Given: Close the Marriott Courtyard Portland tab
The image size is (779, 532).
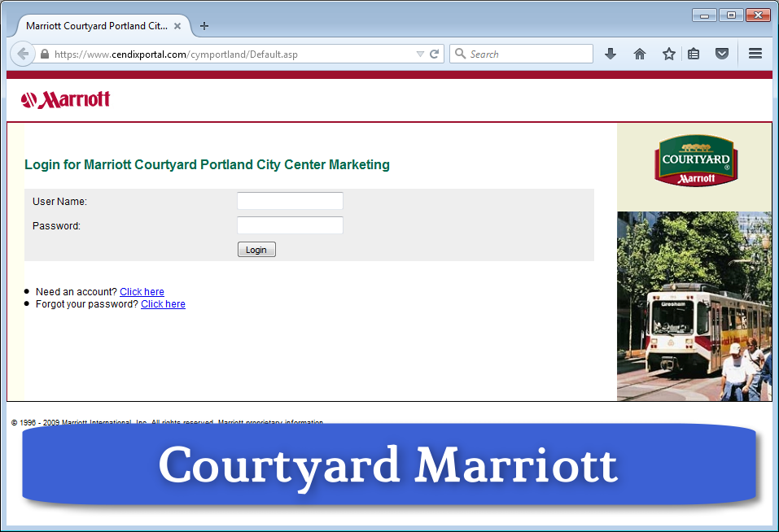Looking at the screenshot, I should tap(177, 26).
